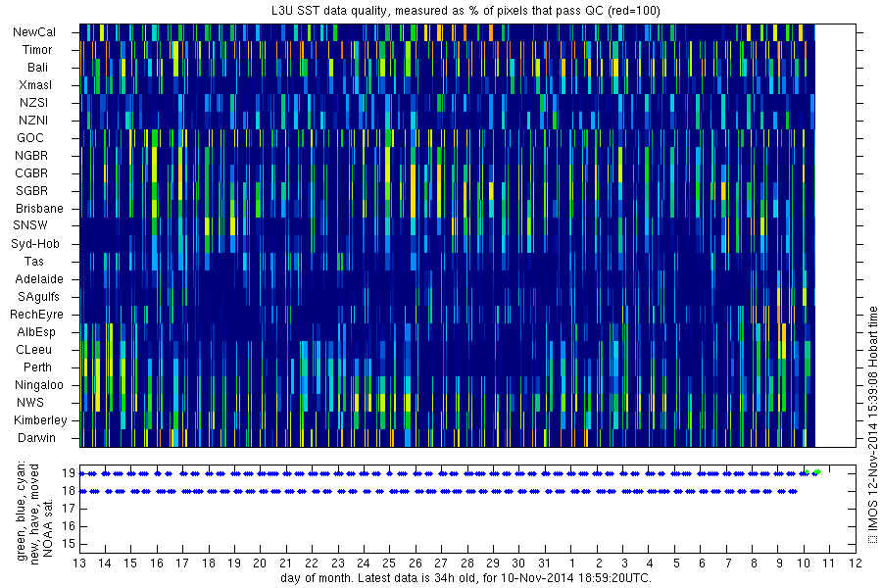Select the Kimberley region label

pyautogui.click(x=40, y=420)
